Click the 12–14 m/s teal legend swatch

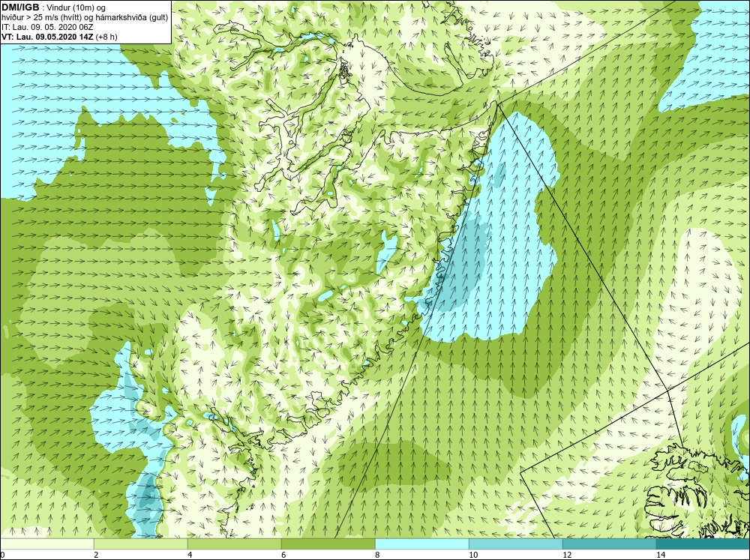(610, 544)
